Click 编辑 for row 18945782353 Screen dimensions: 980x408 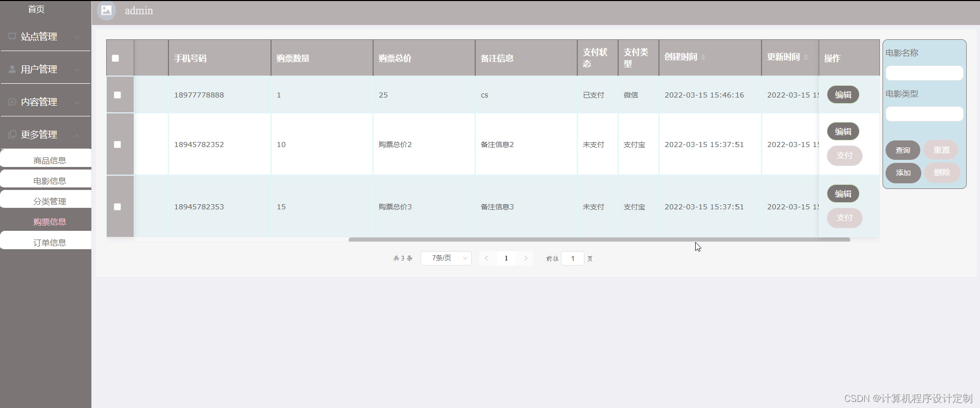[x=843, y=194]
